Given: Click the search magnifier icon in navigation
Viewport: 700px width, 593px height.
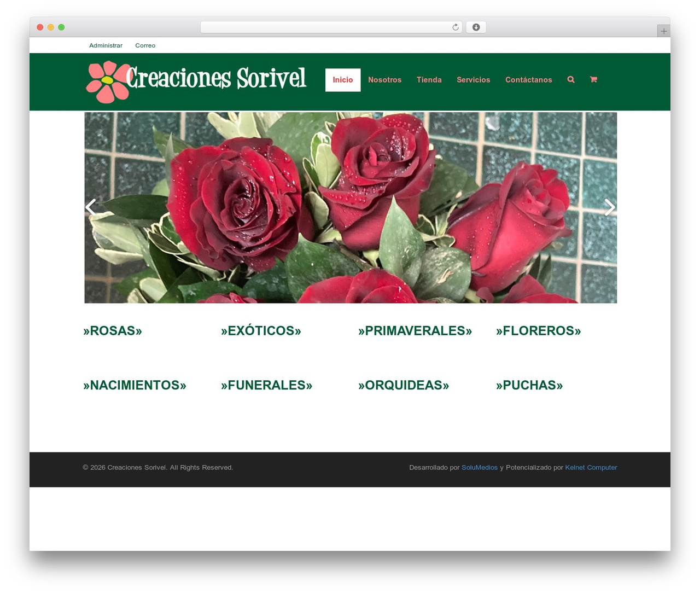Looking at the screenshot, I should pyautogui.click(x=571, y=80).
